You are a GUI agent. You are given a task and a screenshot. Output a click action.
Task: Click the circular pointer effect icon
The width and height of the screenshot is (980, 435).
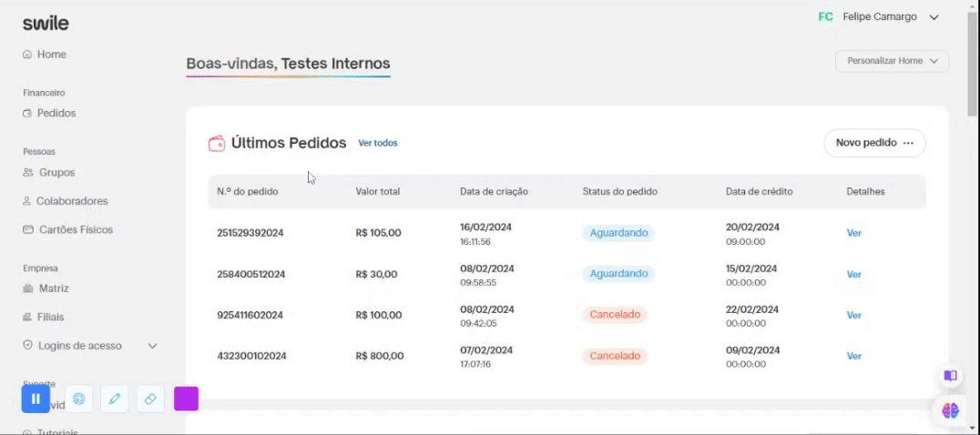pyautogui.click(x=78, y=399)
